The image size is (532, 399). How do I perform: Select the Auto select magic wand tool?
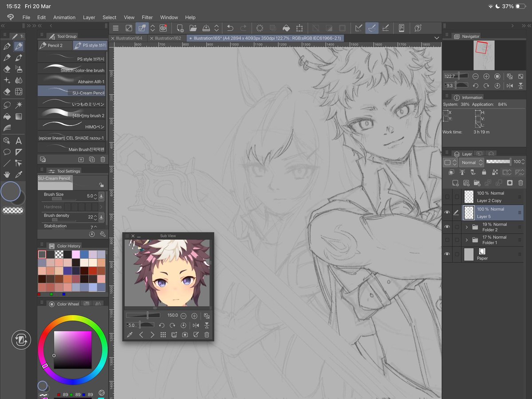click(19, 105)
